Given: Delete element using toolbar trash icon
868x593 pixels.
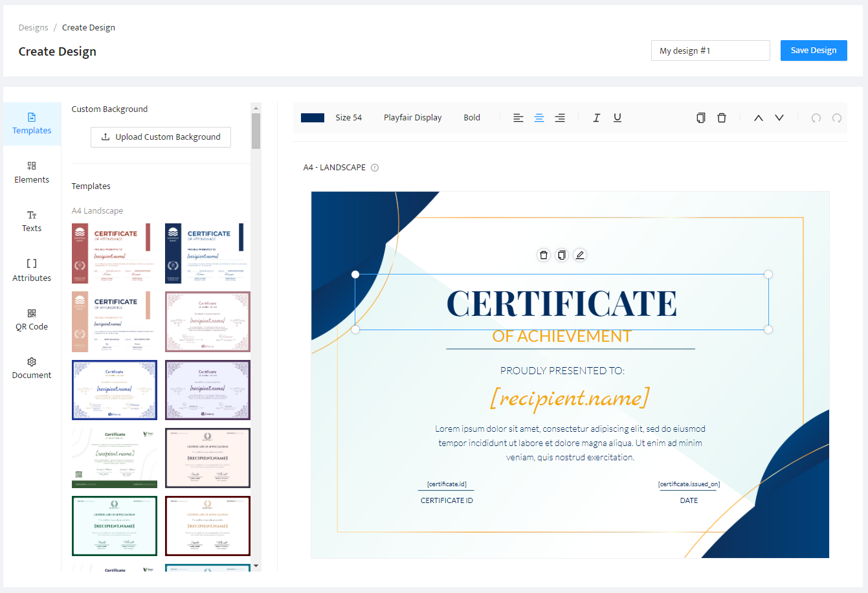Looking at the screenshot, I should pos(722,118).
